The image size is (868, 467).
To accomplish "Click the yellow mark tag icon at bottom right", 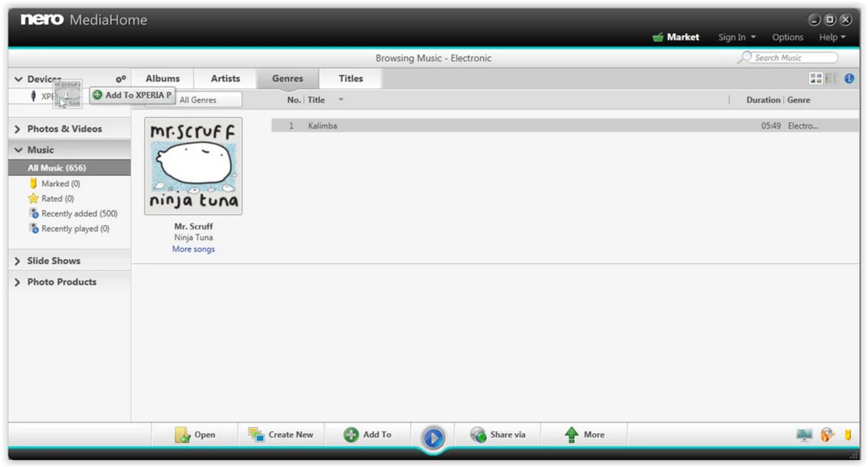I will (848, 435).
